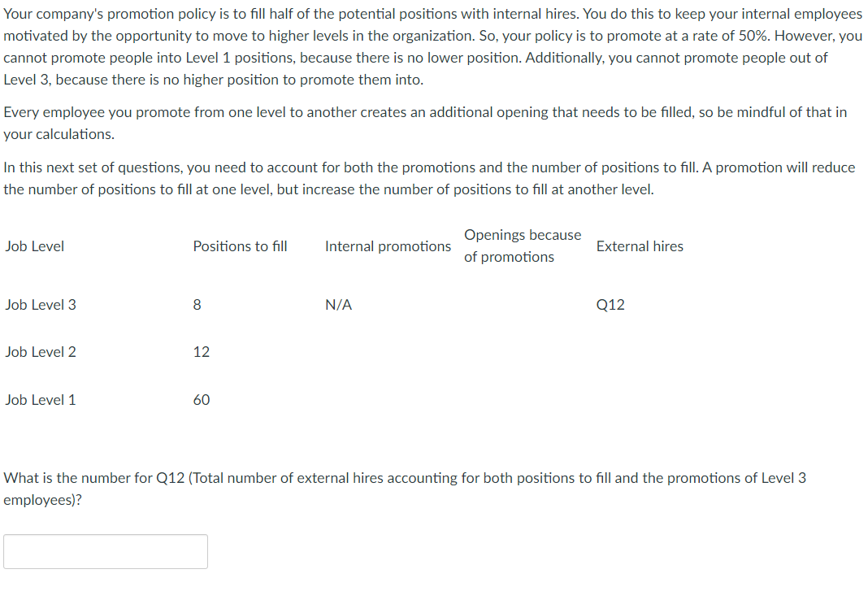Click the value 60 in Positions to fill

200,399
